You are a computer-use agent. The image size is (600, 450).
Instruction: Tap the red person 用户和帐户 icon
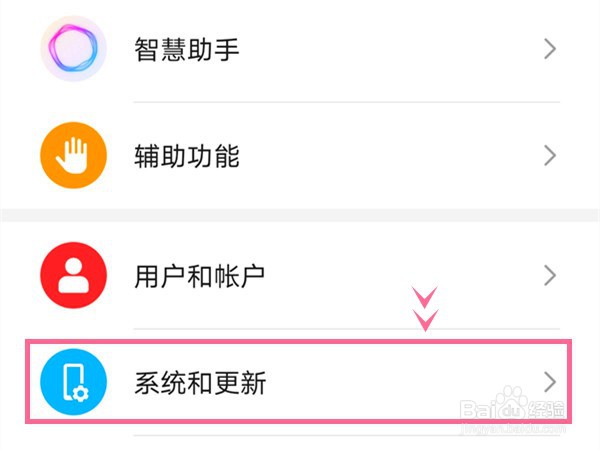pos(73,274)
